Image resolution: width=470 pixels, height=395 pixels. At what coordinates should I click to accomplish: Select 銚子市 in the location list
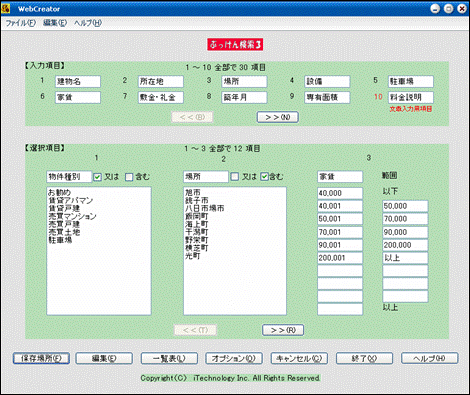tap(197, 200)
